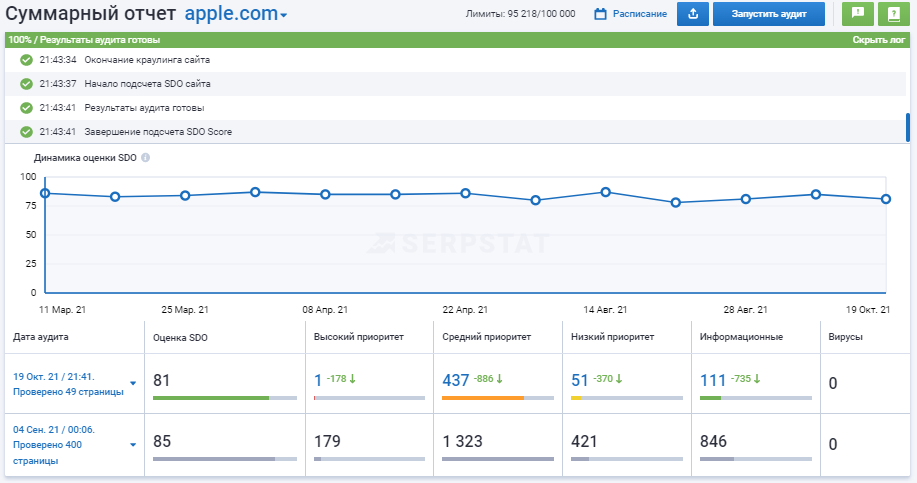Open the 437 Средний приоритет issues count

coord(456,380)
